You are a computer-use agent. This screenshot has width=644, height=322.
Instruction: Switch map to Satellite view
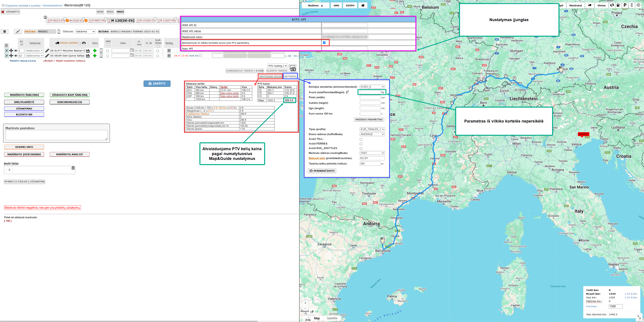[332, 318]
